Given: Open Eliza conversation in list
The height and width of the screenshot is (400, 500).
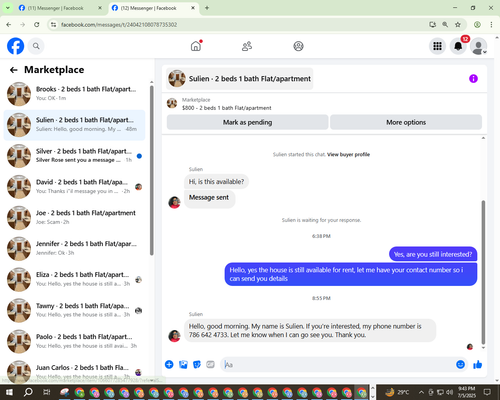Looking at the screenshot, I should (75, 279).
